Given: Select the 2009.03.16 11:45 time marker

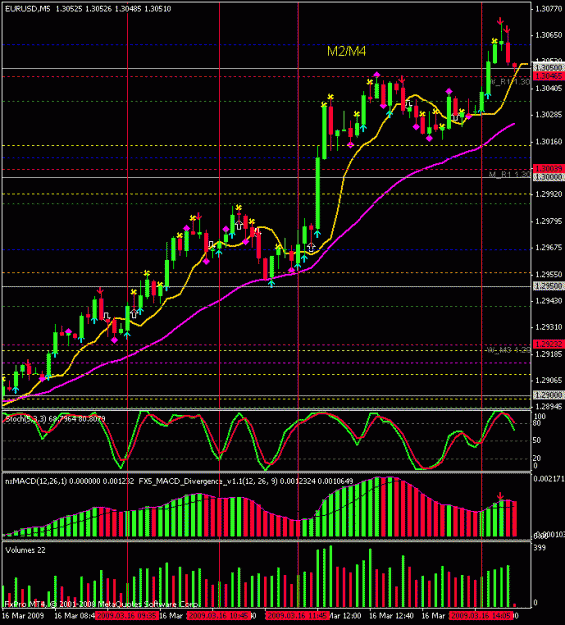Looking at the screenshot, I should [x=298, y=616].
